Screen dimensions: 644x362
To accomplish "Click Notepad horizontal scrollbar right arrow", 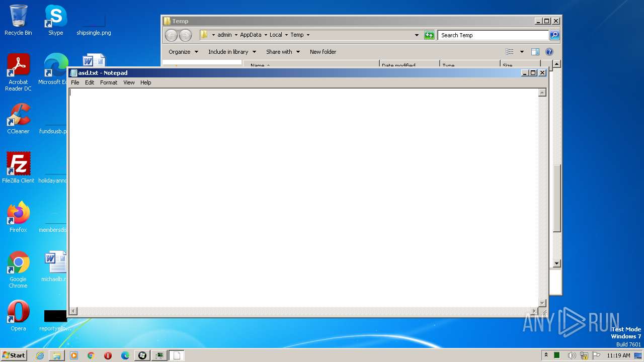I will [x=534, y=311].
